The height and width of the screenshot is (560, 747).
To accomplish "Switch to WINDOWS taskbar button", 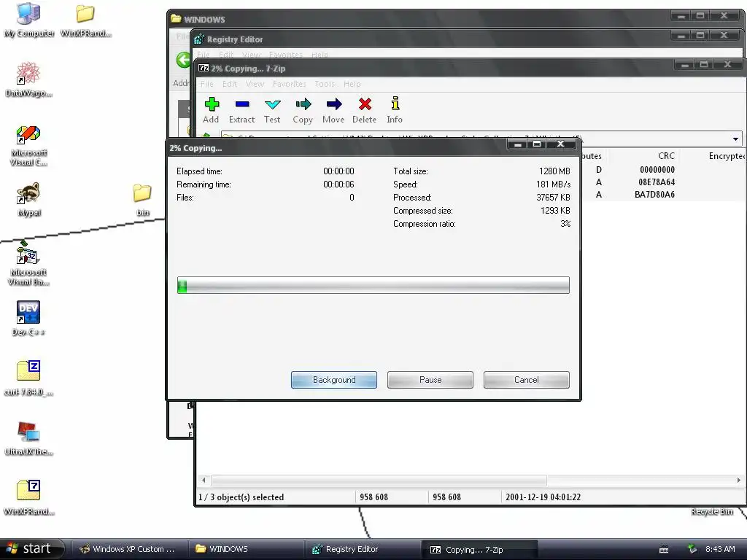I will [245, 549].
